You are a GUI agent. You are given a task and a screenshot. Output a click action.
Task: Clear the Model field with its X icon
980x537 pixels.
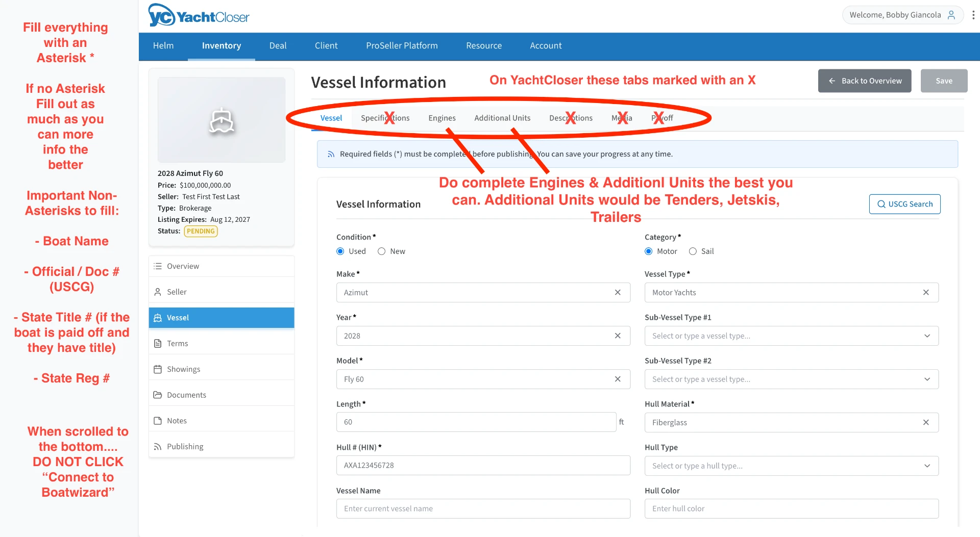click(x=618, y=379)
